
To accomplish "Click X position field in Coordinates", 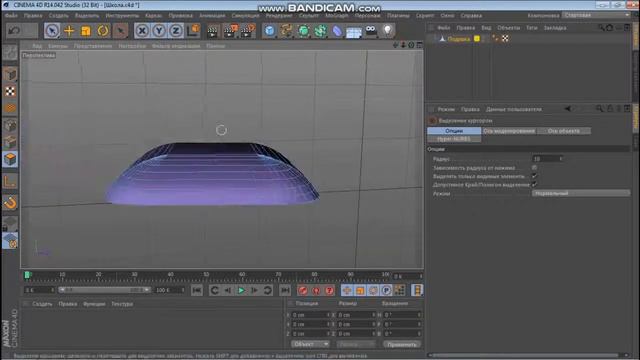I will 311,315.
